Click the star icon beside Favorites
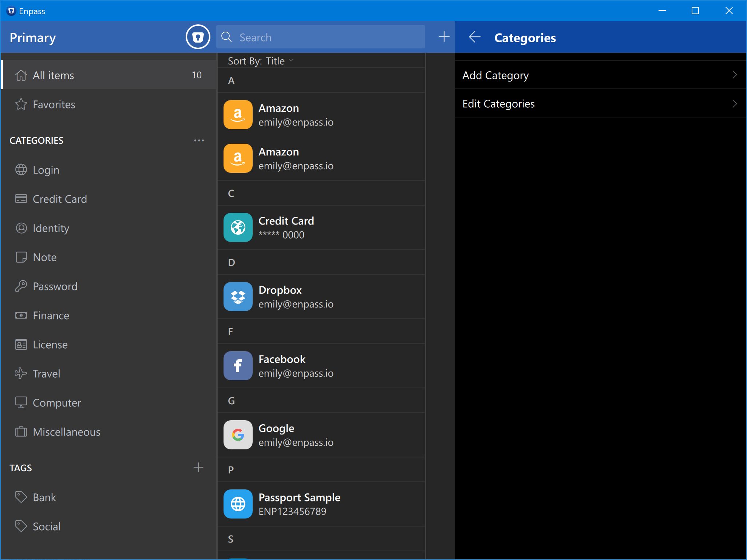The width and height of the screenshot is (747, 560). point(21,104)
